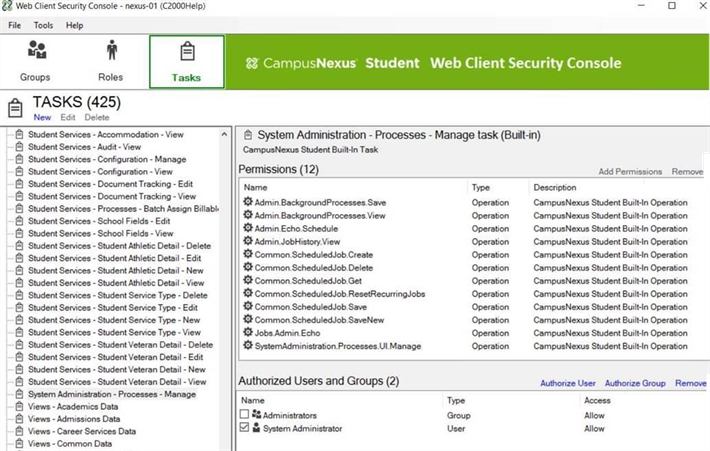710x451 pixels.
Task: Select Student Services - Document Tracking - Edit
Action: tap(110, 184)
